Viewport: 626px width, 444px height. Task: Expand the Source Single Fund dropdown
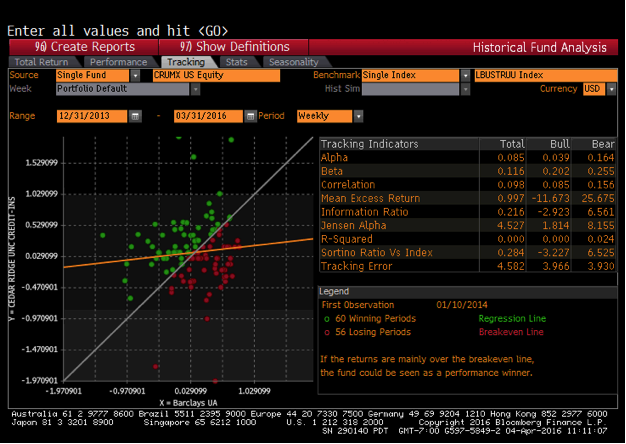[146, 75]
